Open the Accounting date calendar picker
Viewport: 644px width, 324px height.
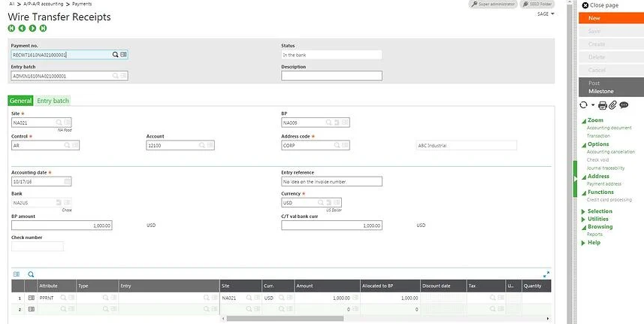coord(68,181)
